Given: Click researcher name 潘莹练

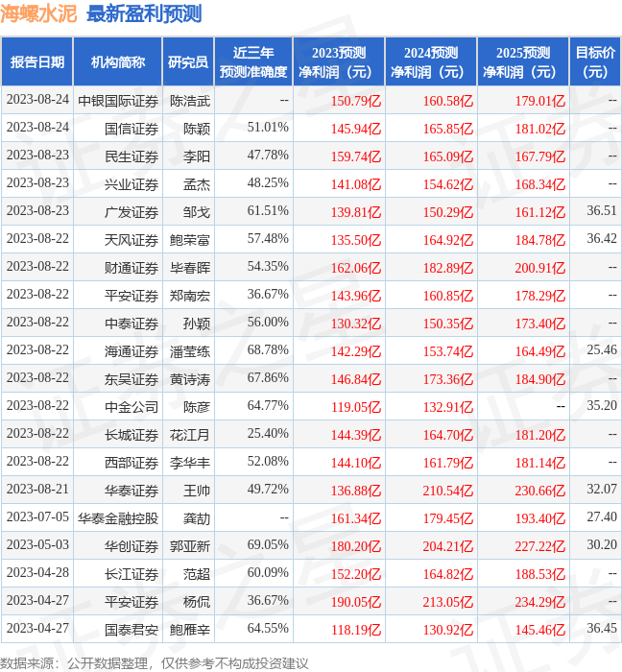Looking at the screenshot, I should click(190, 352).
